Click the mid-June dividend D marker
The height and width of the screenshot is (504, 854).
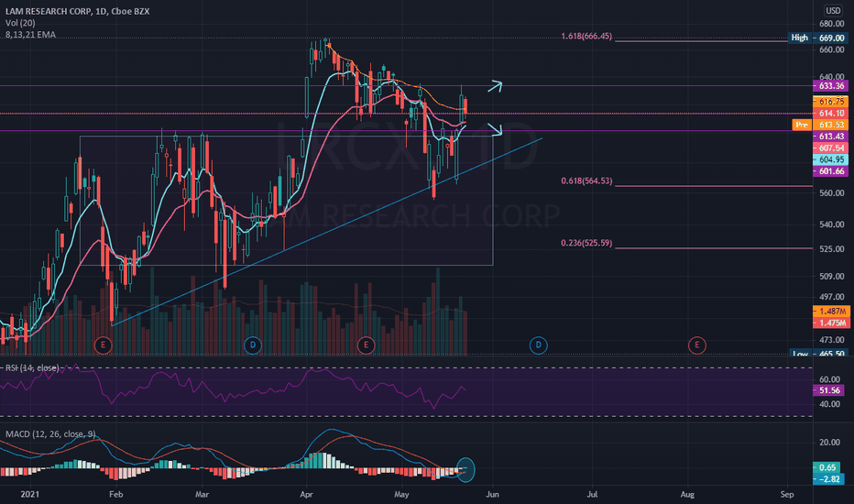tap(538, 345)
